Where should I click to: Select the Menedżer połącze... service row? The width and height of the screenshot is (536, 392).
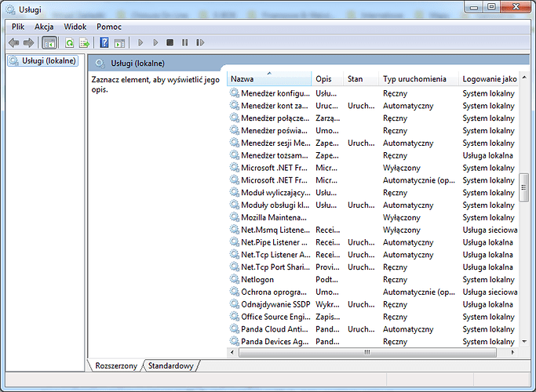pos(373,118)
